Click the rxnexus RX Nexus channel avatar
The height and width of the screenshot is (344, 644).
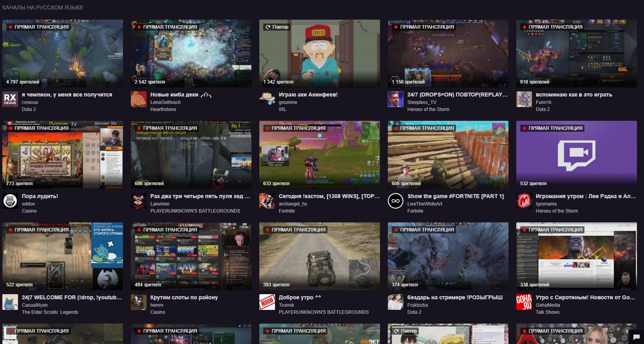(x=10, y=99)
